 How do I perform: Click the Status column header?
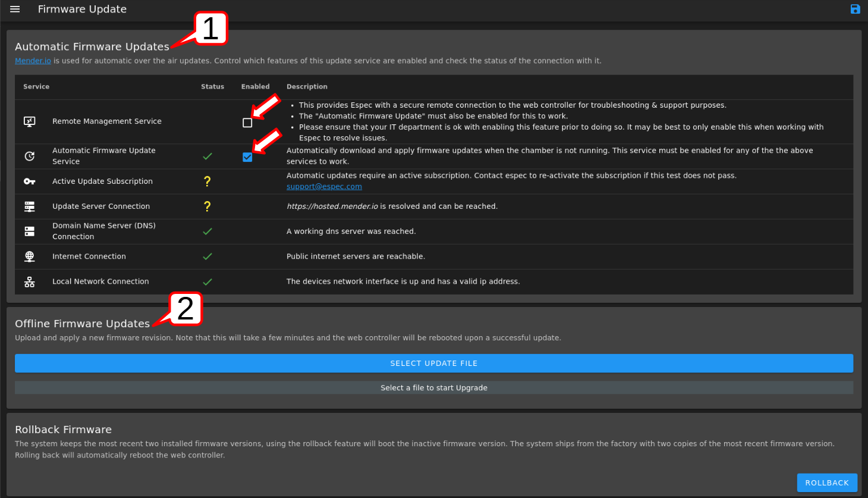(212, 87)
